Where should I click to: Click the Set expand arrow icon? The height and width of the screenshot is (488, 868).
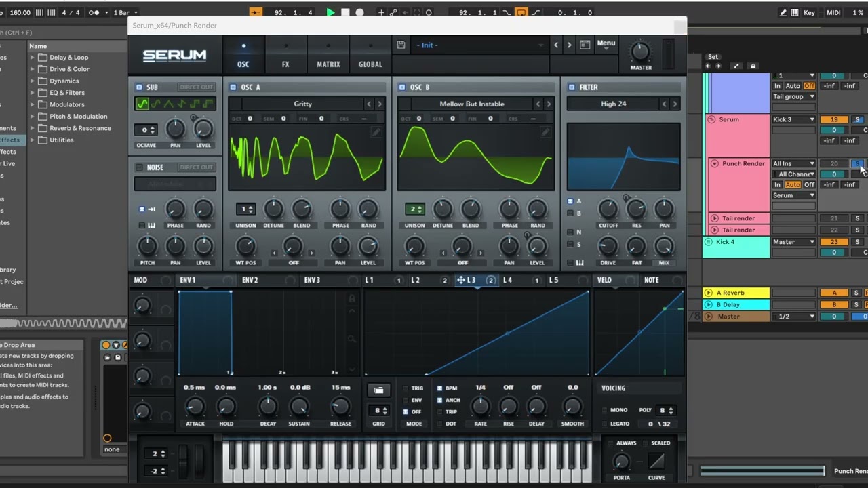[736, 66]
